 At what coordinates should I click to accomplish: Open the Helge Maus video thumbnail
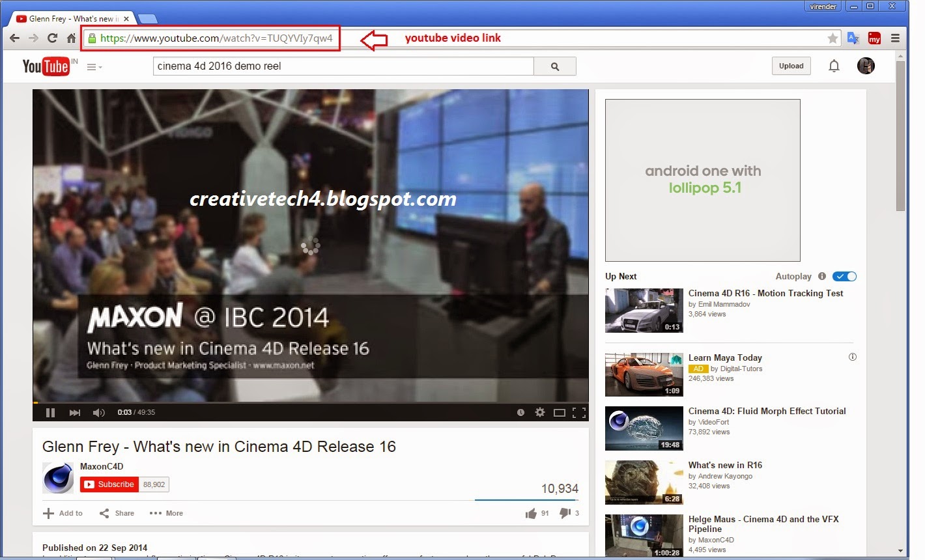click(644, 536)
